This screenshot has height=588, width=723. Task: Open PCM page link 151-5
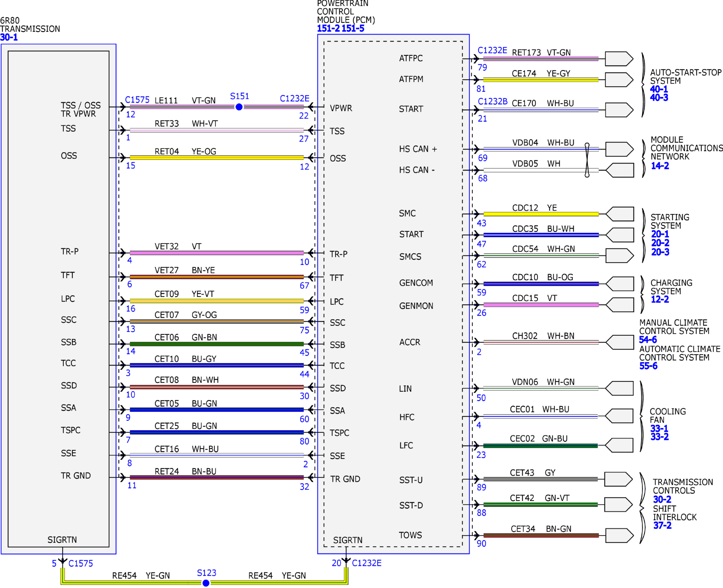click(353, 29)
